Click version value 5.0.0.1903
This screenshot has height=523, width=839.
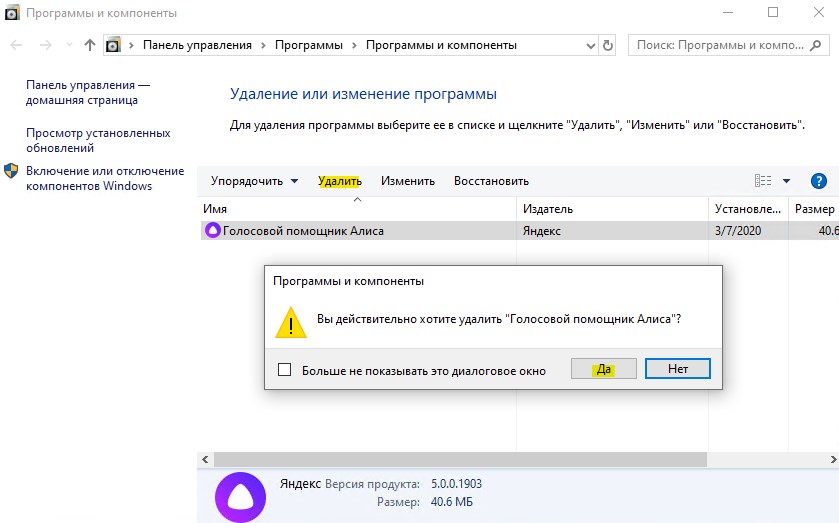tap(456, 484)
